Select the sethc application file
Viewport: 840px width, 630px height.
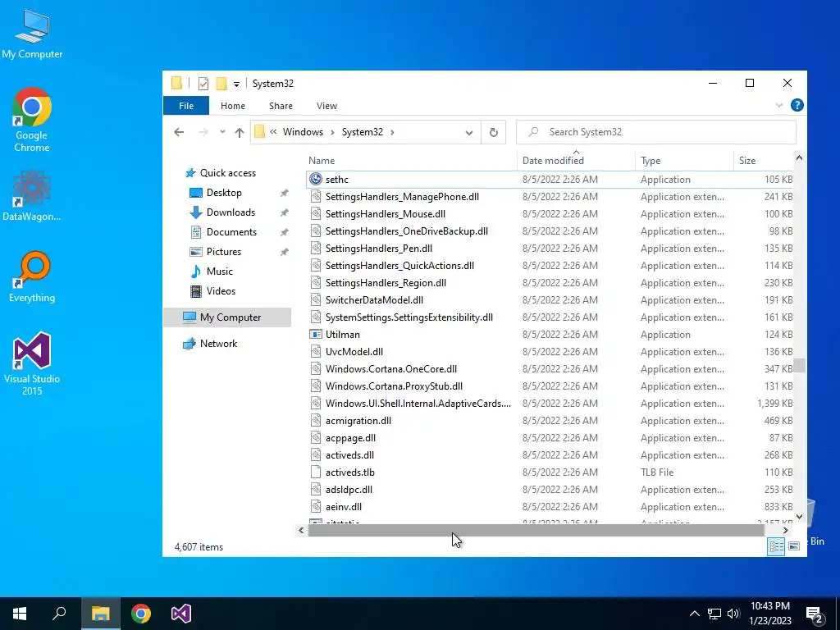click(549, 180)
